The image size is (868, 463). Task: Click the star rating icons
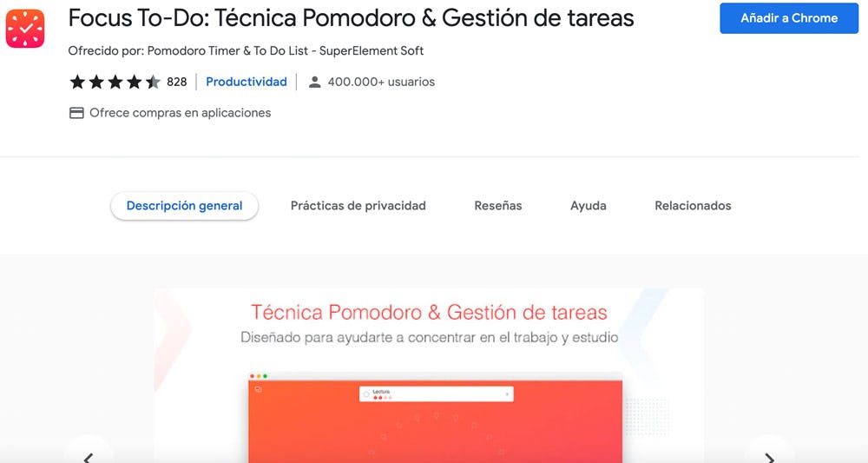click(115, 82)
